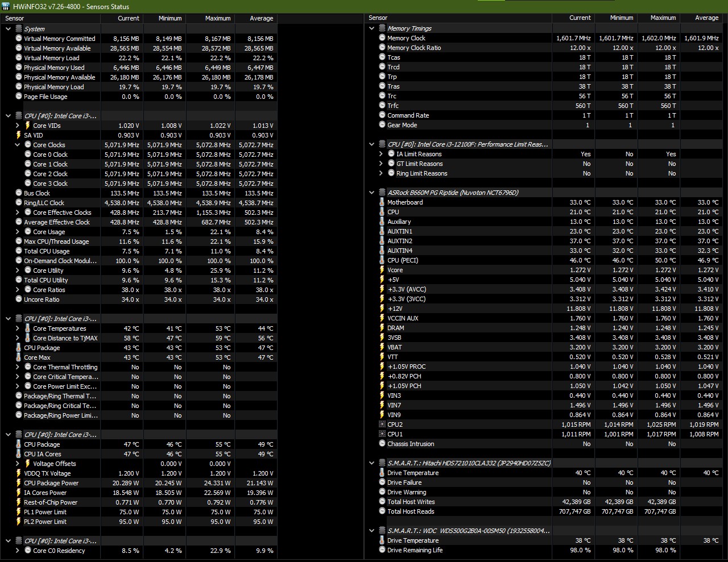This screenshot has width=728, height=562.
Task: Select the VBAT row label
Action: tap(395, 347)
